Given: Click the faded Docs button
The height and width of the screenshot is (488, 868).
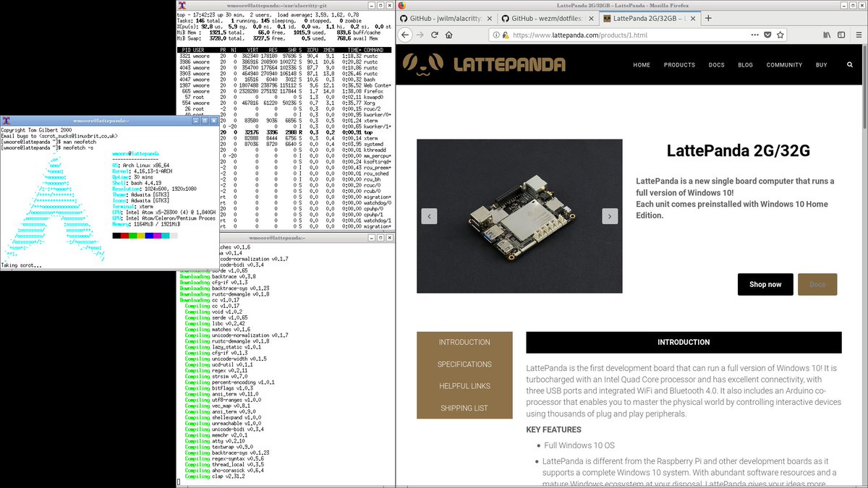Looking at the screenshot, I should (x=817, y=284).
